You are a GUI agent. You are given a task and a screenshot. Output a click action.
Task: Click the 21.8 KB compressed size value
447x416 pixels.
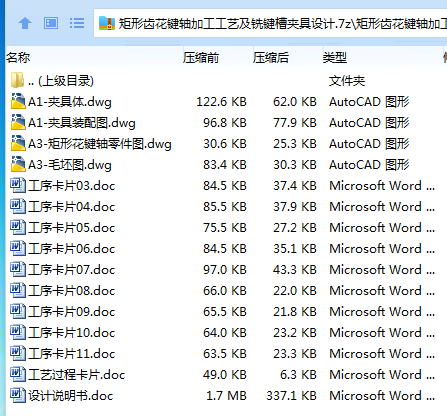point(295,312)
